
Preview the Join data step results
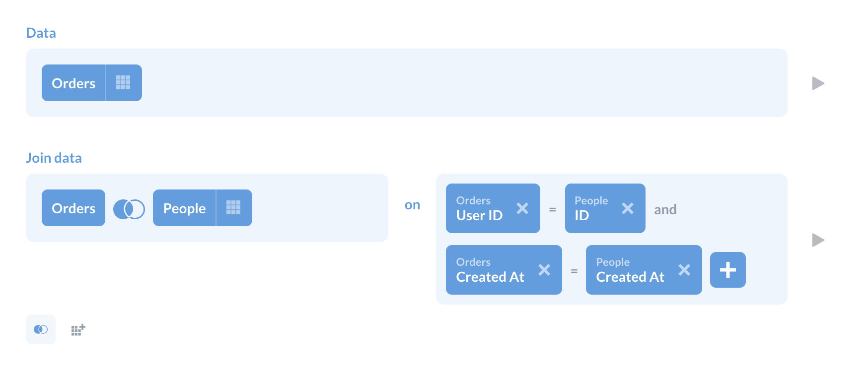click(818, 240)
